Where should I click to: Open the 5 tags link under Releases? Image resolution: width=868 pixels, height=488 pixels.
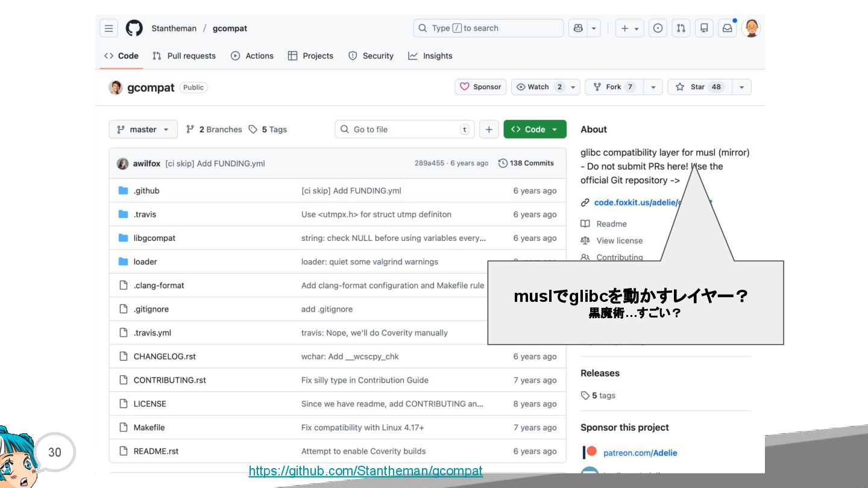598,395
